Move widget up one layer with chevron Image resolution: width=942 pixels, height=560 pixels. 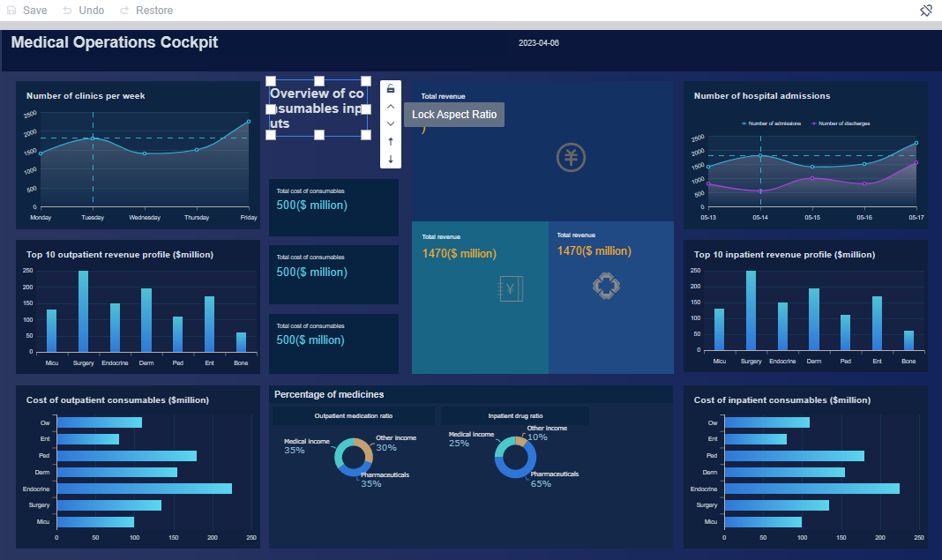point(391,107)
